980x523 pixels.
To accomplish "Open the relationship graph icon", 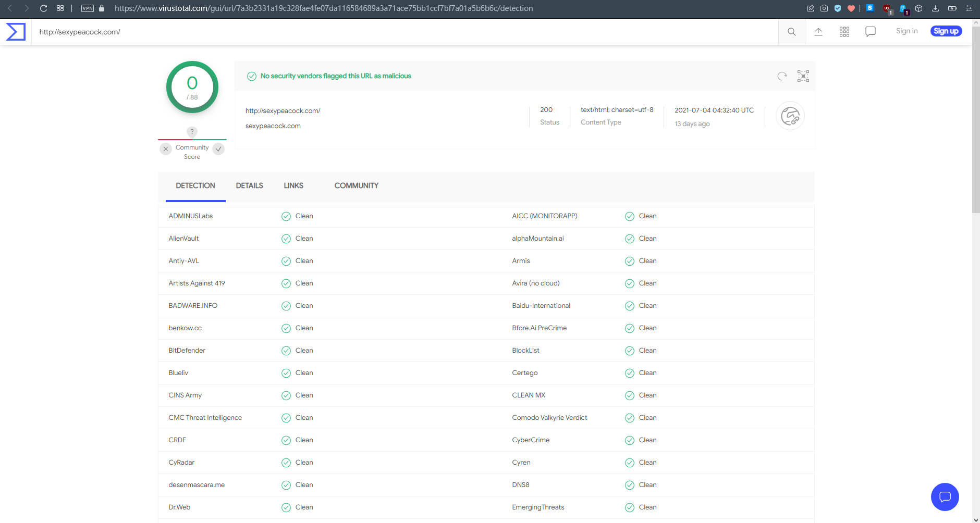I will (x=803, y=76).
